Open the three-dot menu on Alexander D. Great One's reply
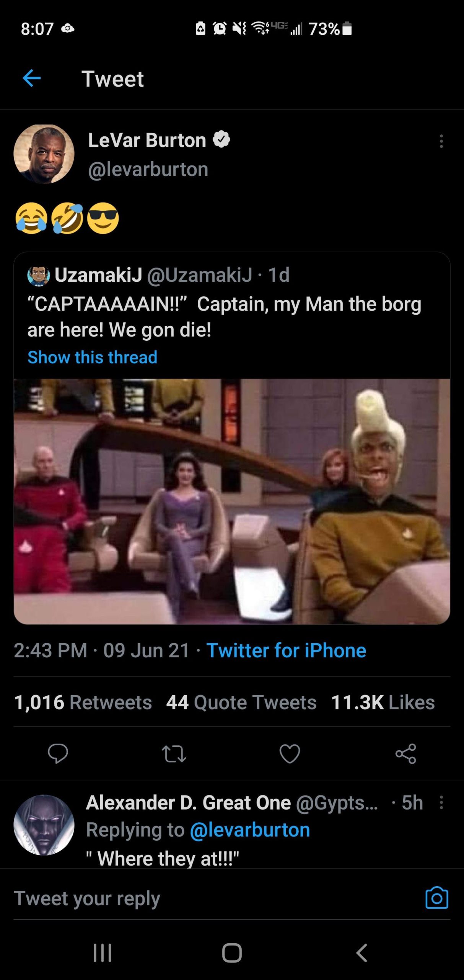Image resolution: width=464 pixels, height=980 pixels. pyautogui.click(x=441, y=802)
